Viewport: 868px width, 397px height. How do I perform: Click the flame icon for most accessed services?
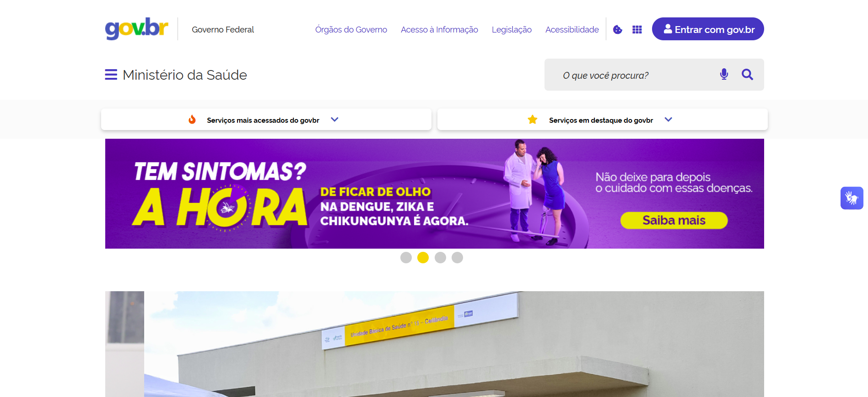(192, 120)
